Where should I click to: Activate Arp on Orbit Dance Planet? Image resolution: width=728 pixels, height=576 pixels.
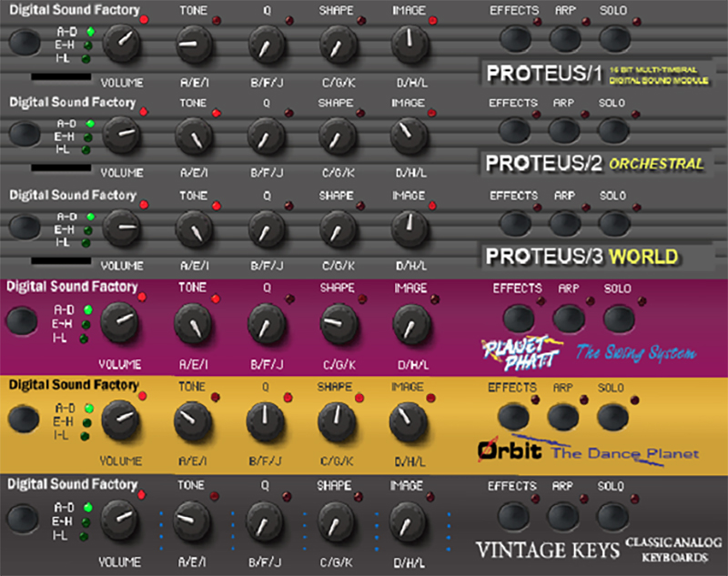563,416
